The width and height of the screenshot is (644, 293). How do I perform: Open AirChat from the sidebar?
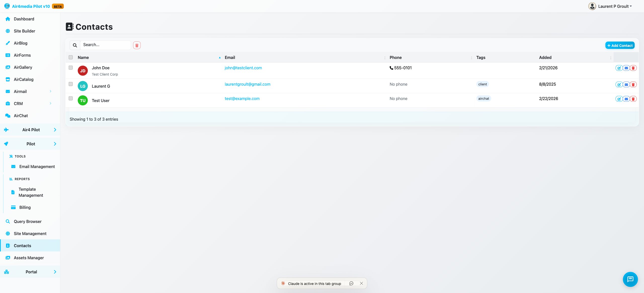click(21, 116)
